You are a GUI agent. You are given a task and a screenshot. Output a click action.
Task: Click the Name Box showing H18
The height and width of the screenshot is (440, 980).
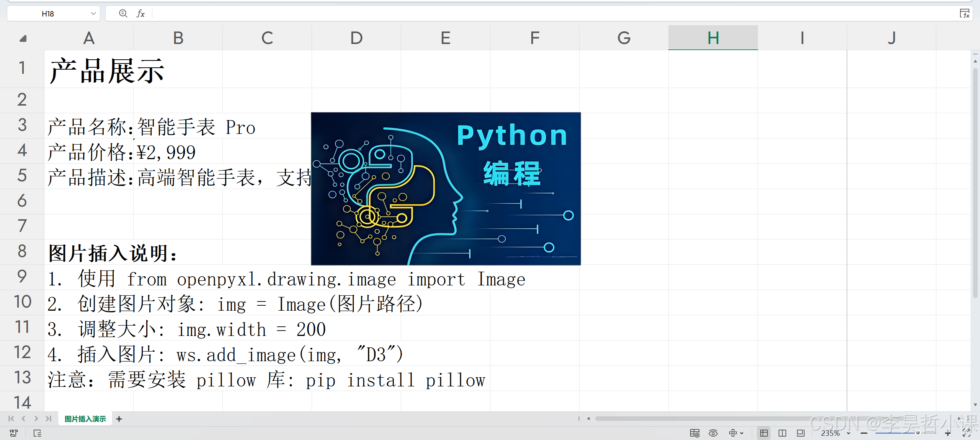[48, 14]
